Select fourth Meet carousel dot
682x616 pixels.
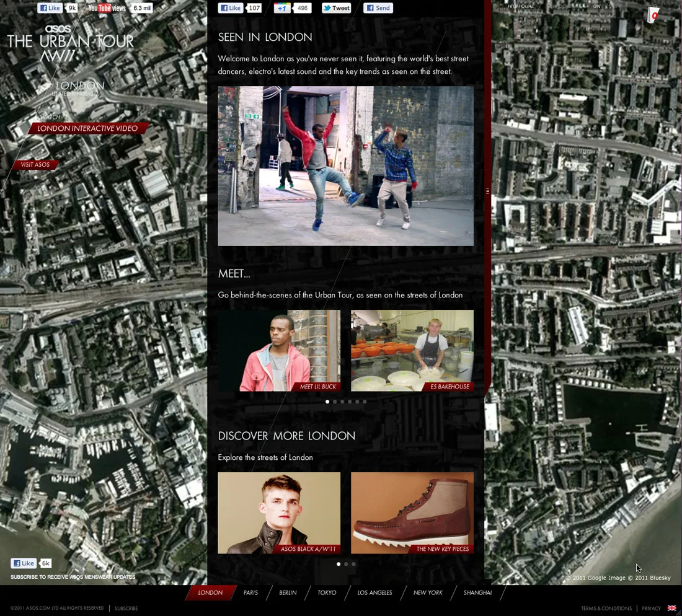coord(350,402)
